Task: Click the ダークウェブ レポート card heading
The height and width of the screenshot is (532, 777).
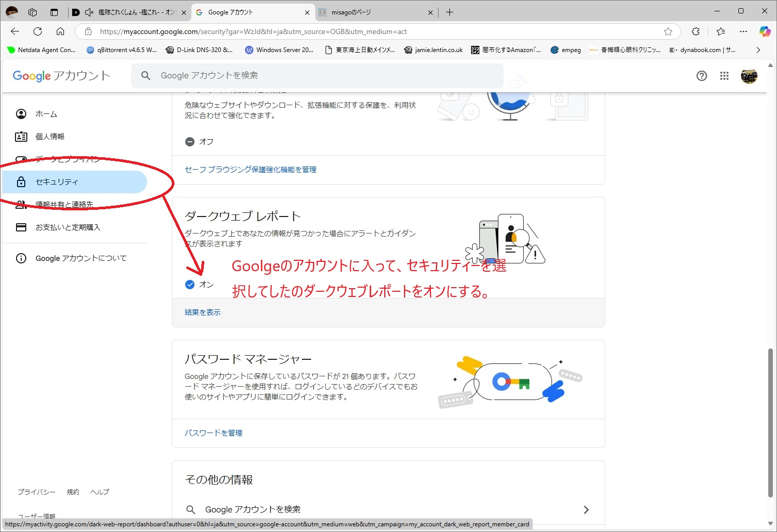Action: tap(242, 216)
